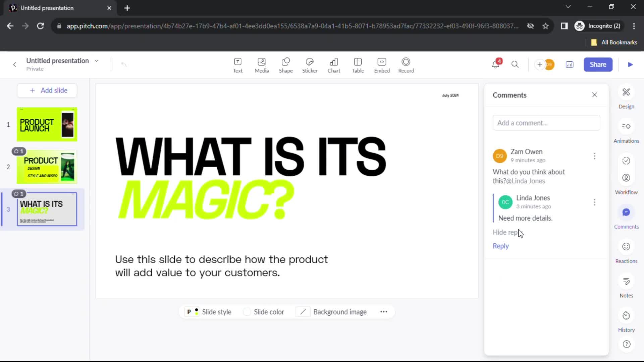
Task: Open the Chart insert tool
Action: 333,65
